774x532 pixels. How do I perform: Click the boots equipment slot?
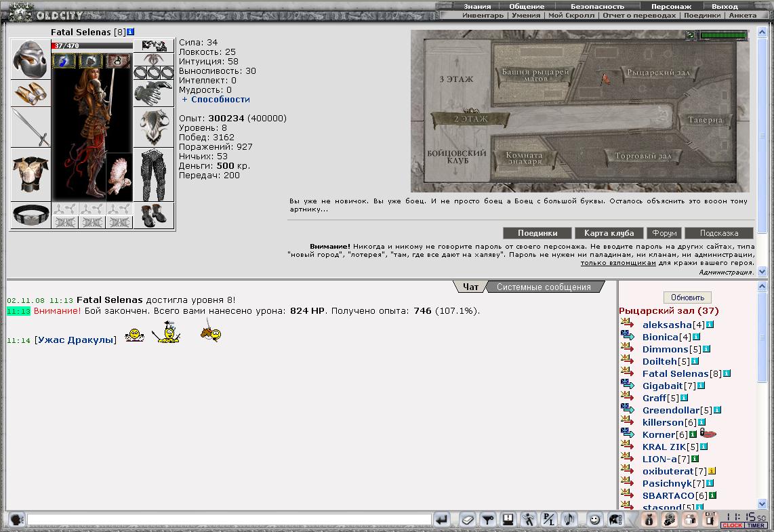point(154,215)
